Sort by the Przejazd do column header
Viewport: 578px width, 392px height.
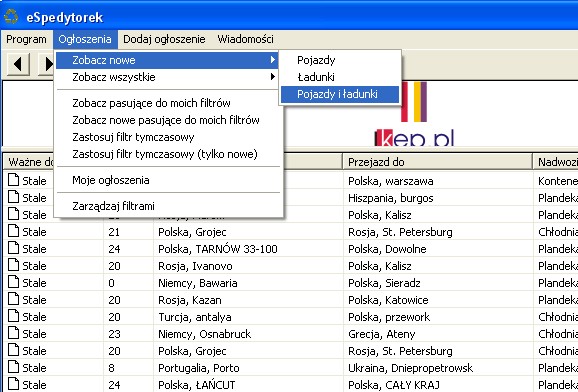pyautogui.click(x=438, y=162)
